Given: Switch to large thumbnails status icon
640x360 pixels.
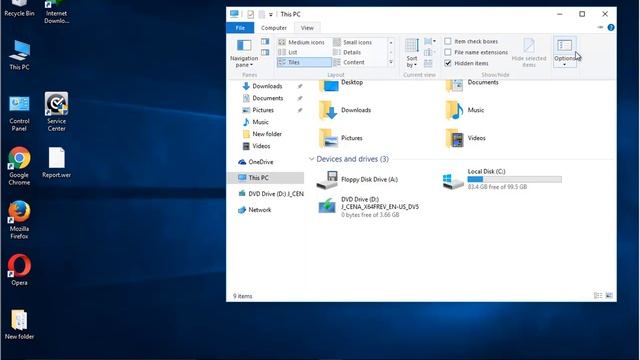Looking at the screenshot, I should click(x=609, y=296).
